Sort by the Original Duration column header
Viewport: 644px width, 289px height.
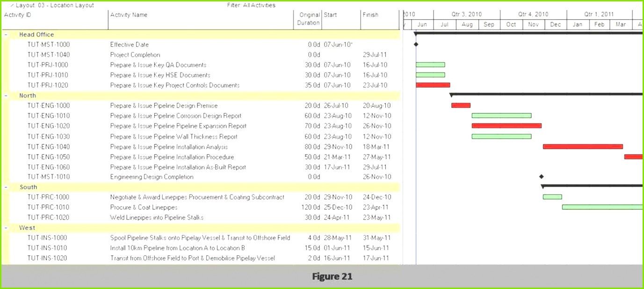308,19
